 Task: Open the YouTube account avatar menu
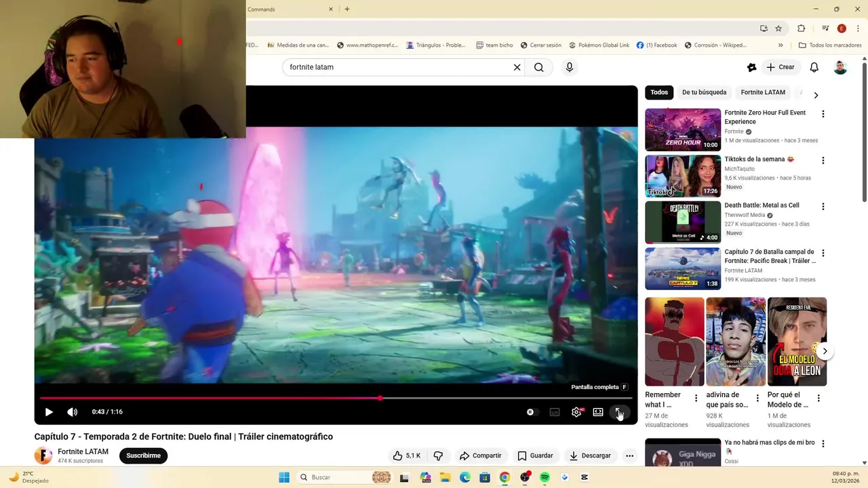click(x=840, y=67)
